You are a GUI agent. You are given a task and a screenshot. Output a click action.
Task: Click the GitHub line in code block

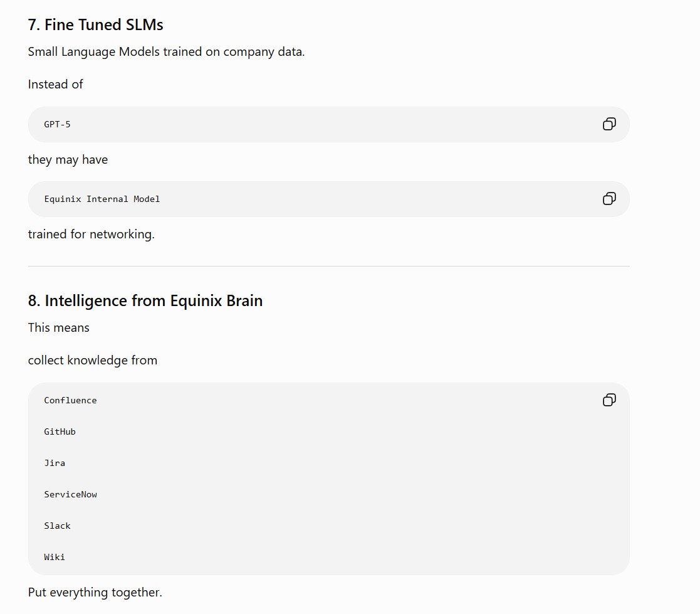coord(60,431)
